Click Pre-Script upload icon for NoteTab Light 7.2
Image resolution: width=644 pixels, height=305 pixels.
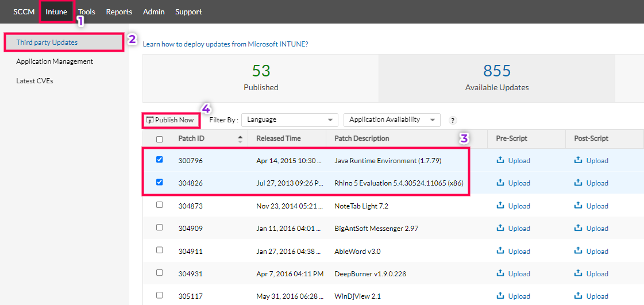(500, 206)
